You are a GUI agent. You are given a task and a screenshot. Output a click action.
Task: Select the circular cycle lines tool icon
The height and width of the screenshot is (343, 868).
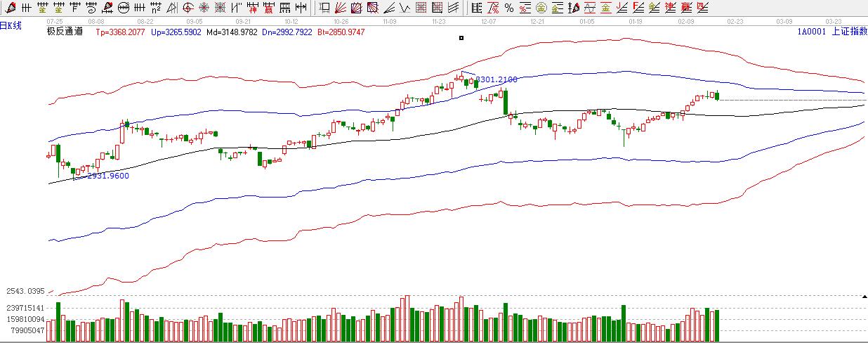[x=124, y=8]
